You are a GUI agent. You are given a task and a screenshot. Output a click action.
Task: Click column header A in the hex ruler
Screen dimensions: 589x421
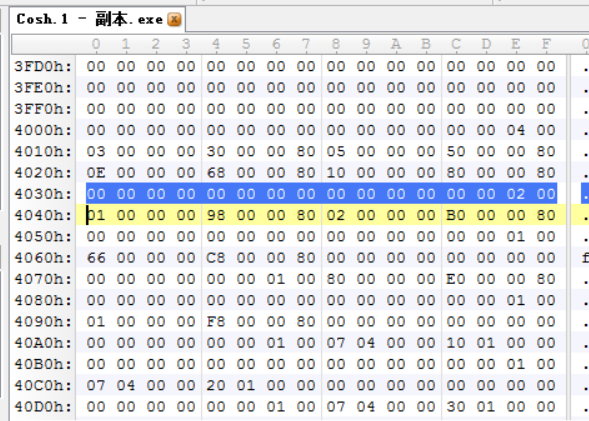pyautogui.click(x=396, y=44)
